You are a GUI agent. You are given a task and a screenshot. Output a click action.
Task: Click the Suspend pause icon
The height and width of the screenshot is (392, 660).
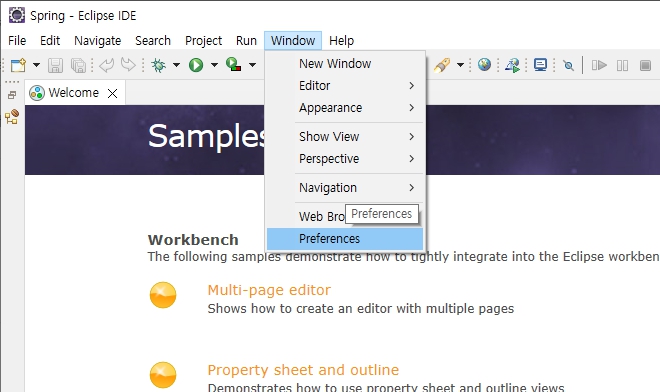point(622,65)
